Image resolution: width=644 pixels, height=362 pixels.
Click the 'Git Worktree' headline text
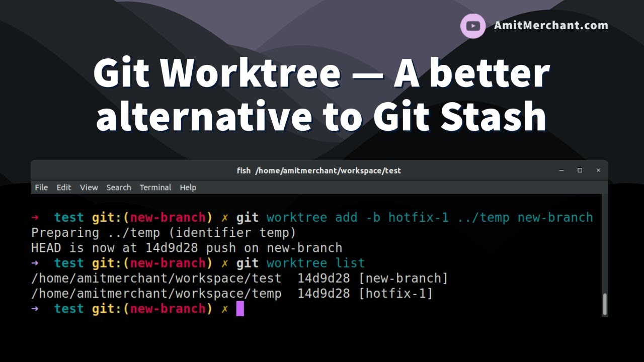[216, 73]
